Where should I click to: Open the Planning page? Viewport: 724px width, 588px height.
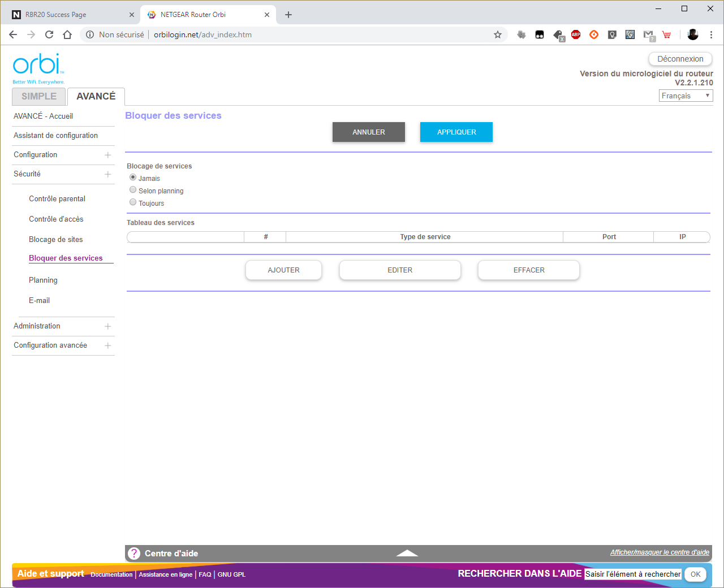pyautogui.click(x=43, y=280)
